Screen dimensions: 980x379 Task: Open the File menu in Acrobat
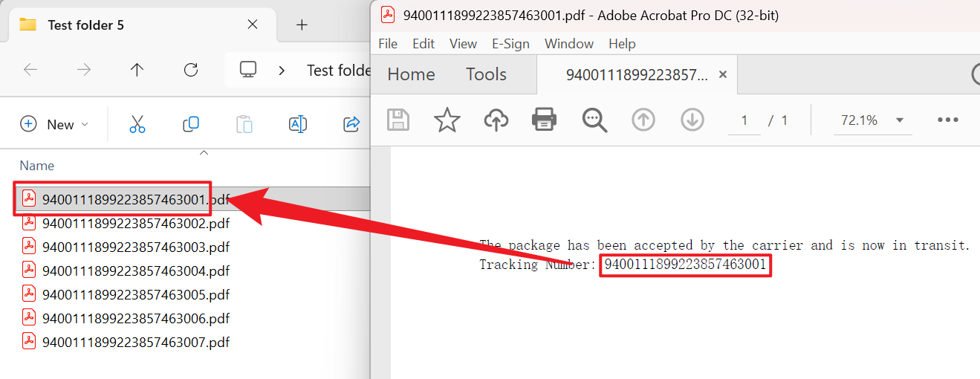[x=388, y=44]
